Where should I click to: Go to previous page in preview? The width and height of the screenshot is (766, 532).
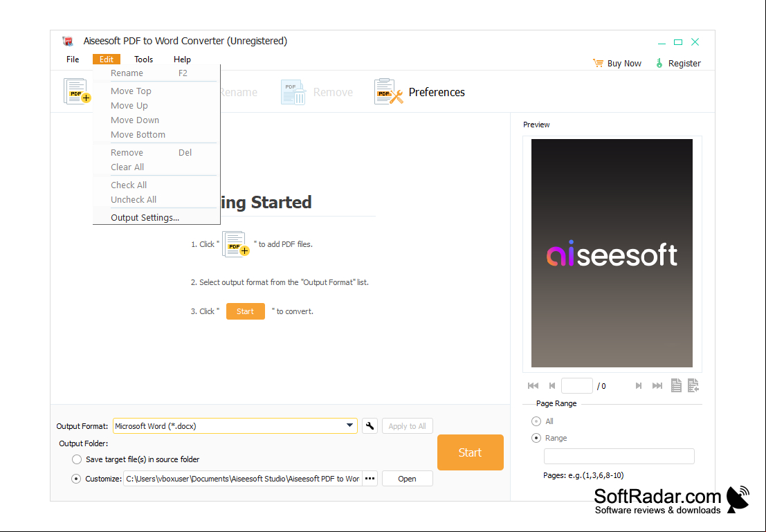(x=552, y=386)
